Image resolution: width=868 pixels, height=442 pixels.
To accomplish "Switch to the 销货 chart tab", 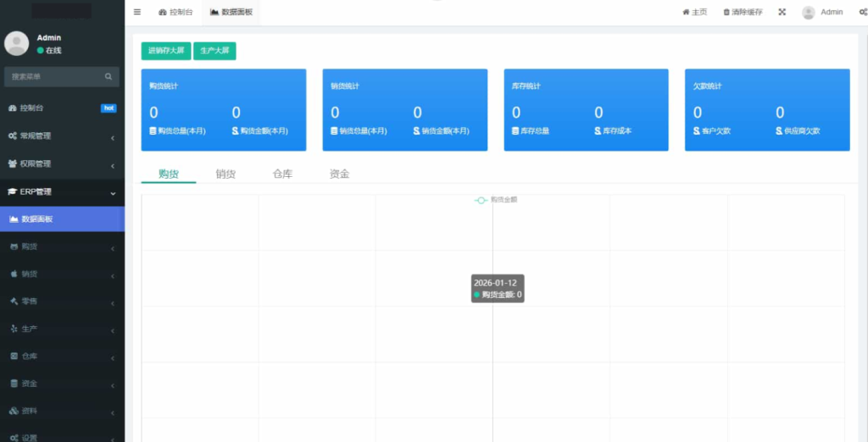I will [x=225, y=174].
